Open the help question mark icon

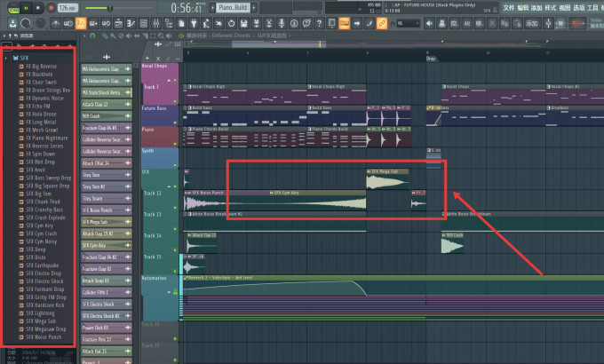(x=319, y=23)
